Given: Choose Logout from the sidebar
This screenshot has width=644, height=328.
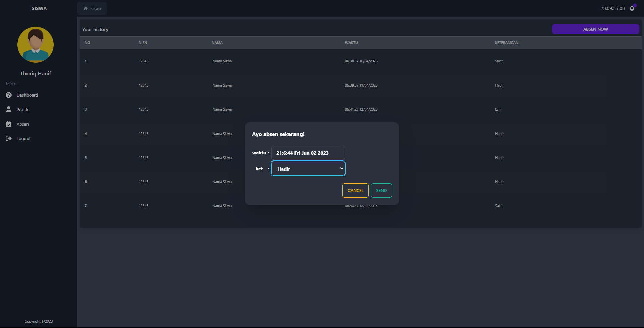Looking at the screenshot, I should 23,139.
